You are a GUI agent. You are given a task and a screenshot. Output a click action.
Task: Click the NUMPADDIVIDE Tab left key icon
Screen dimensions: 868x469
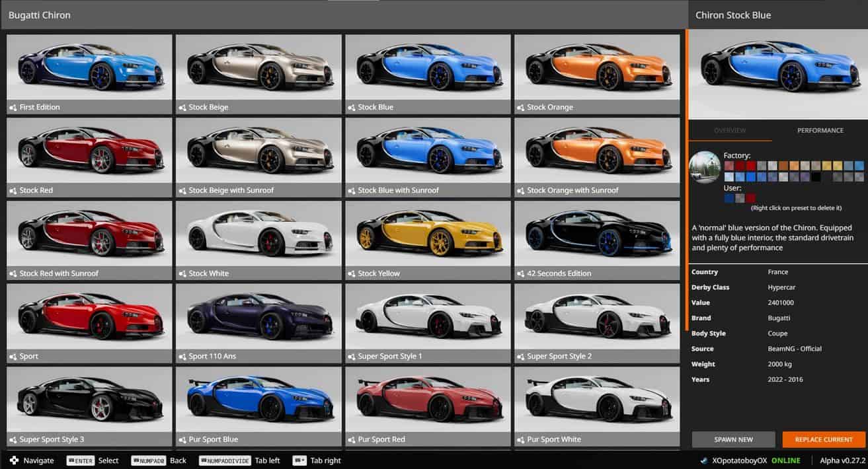pos(225,460)
